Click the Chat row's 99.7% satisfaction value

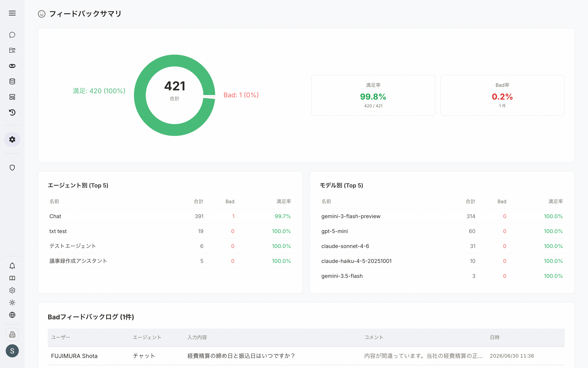[x=283, y=216]
